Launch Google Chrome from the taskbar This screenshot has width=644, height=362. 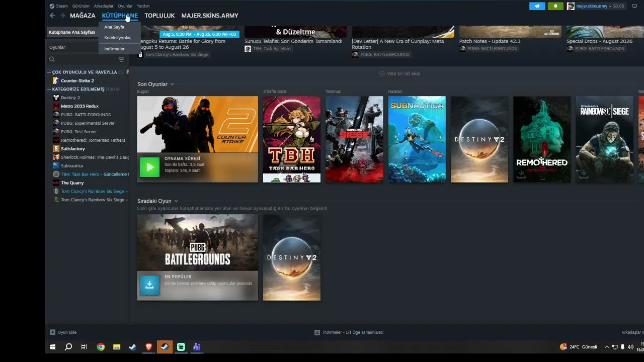101,347
